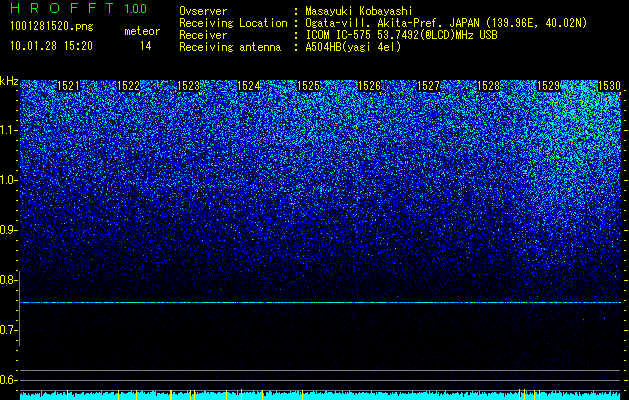Click the kHz axis unit label
629x400 pixels.
pos(9,81)
